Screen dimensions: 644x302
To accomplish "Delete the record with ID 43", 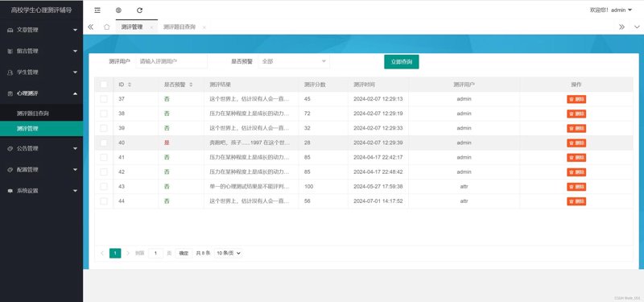I will 576,187.
